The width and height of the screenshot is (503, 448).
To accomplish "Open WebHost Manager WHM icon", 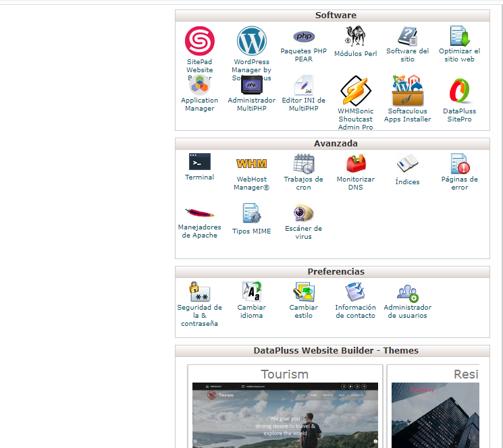I will 251,163.
